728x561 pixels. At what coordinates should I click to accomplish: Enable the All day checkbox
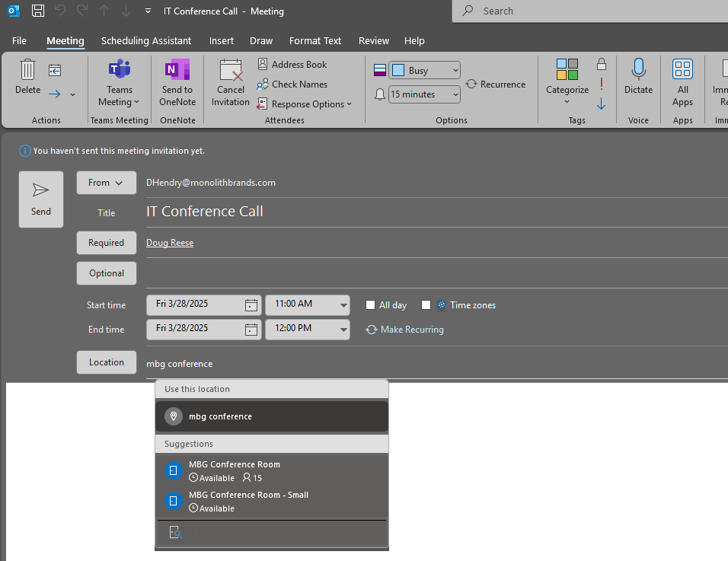371,305
